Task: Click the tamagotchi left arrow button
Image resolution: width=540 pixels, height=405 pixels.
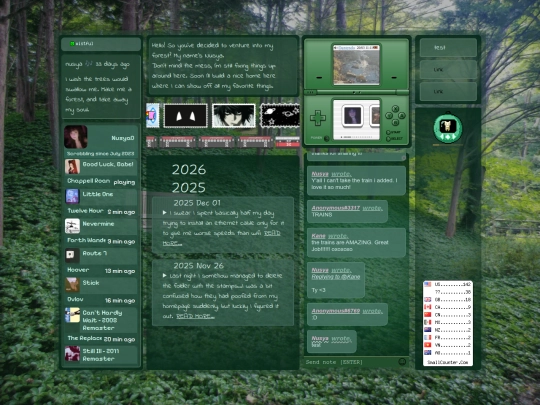Action: coord(443,137)
